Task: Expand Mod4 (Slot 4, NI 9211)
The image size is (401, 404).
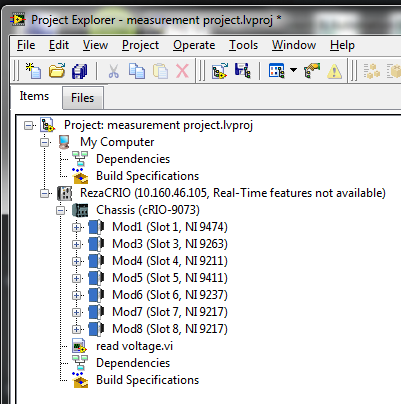Action: tap(76, 262)
